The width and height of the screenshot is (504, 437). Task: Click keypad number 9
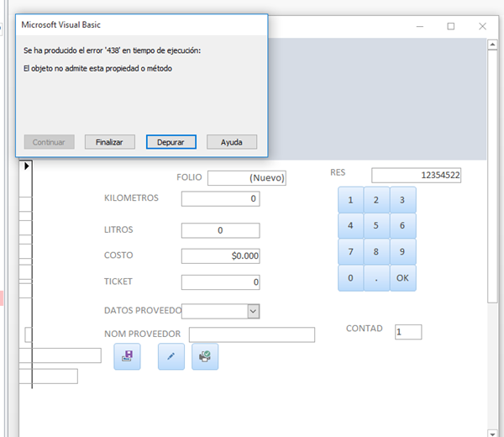pyautogui.click(x=402, y=251)
